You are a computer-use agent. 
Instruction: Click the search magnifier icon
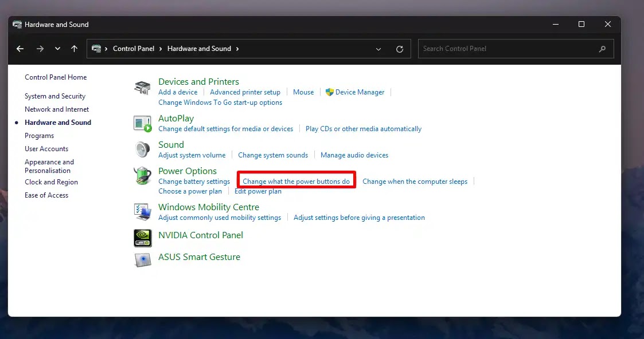point(603,49)
